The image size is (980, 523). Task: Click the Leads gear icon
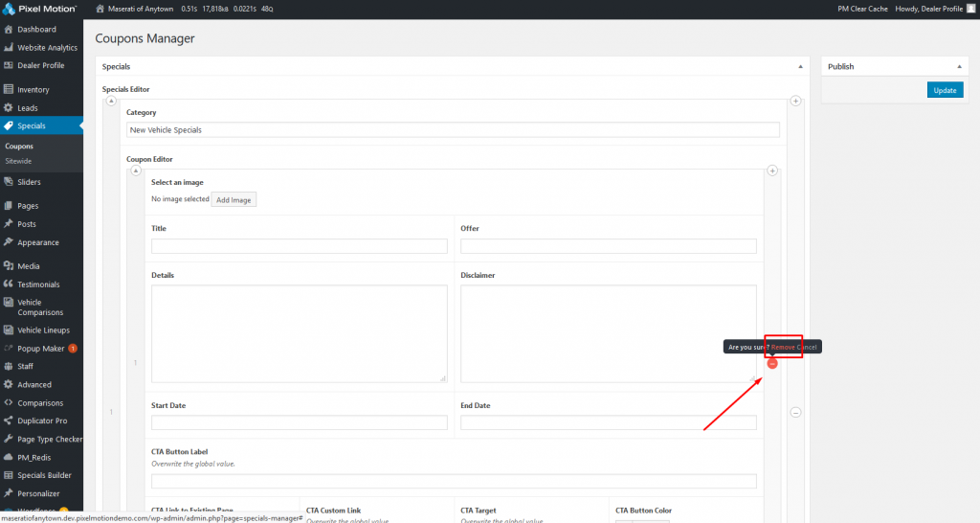pos(8,107)
